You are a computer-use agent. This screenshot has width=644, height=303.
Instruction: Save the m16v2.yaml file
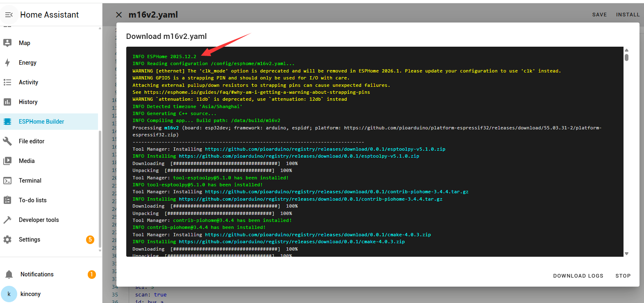599,15
